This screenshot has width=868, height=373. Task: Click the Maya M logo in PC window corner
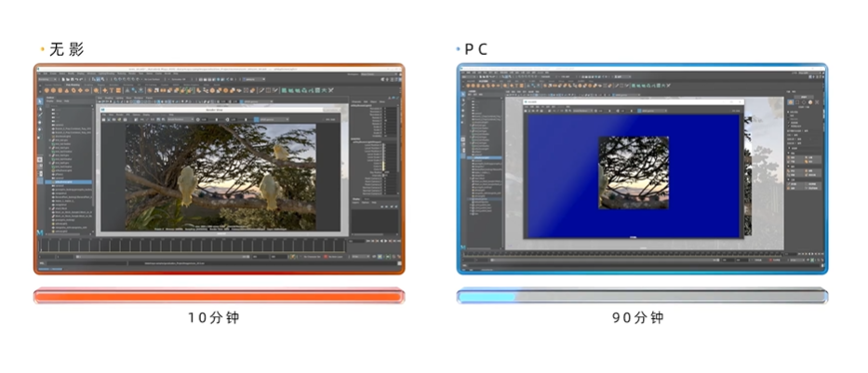(x=463, y=246)
